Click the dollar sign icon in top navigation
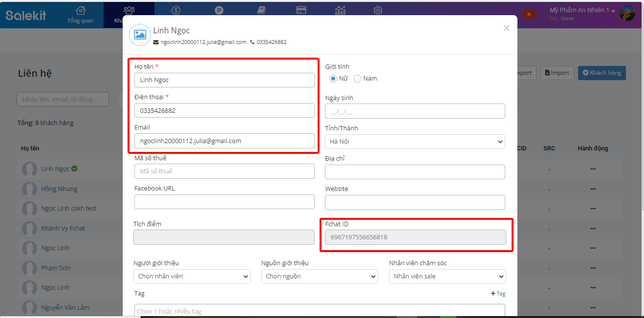Screen dimensions: 644x318 pos(176,10)
